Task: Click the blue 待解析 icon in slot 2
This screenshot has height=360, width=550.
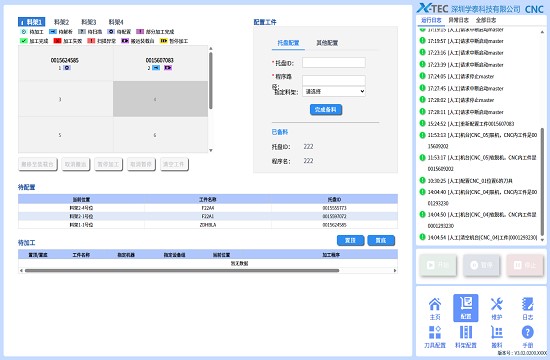Action: point(156,68)
